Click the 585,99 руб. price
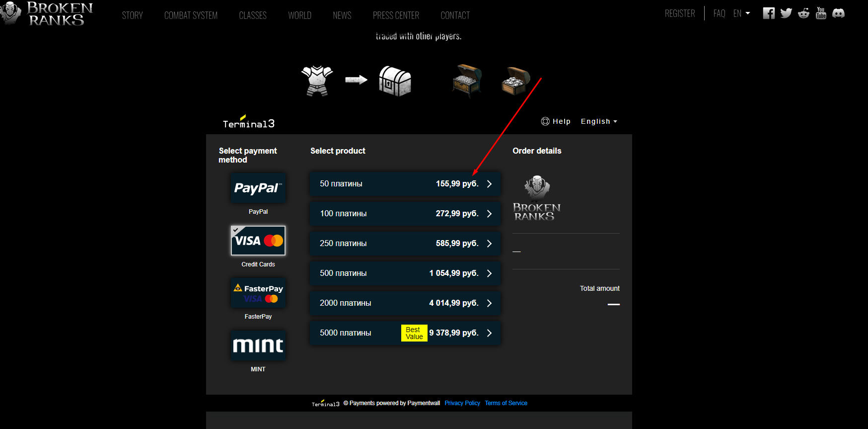 (457, 244)
